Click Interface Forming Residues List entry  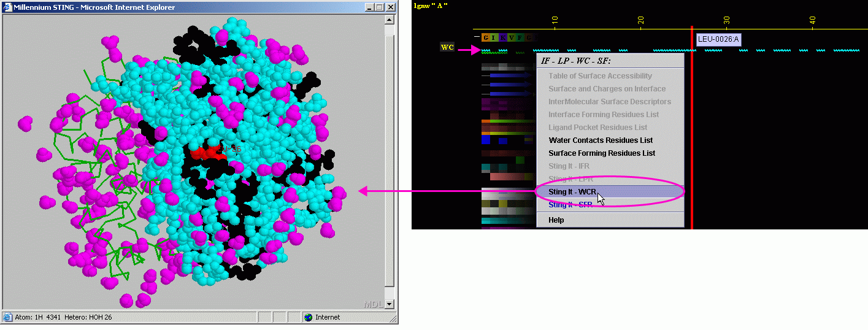[610, 115]
